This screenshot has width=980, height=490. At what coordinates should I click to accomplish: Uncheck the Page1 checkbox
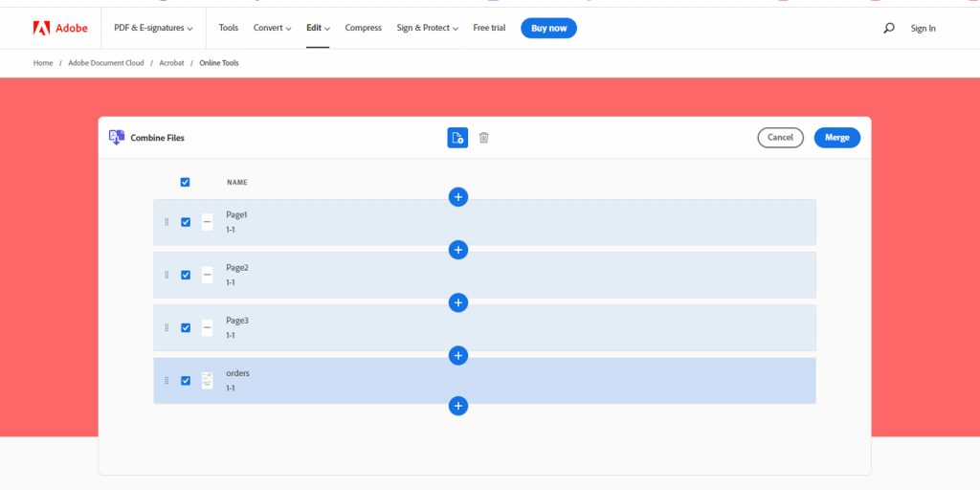(186, 222)
